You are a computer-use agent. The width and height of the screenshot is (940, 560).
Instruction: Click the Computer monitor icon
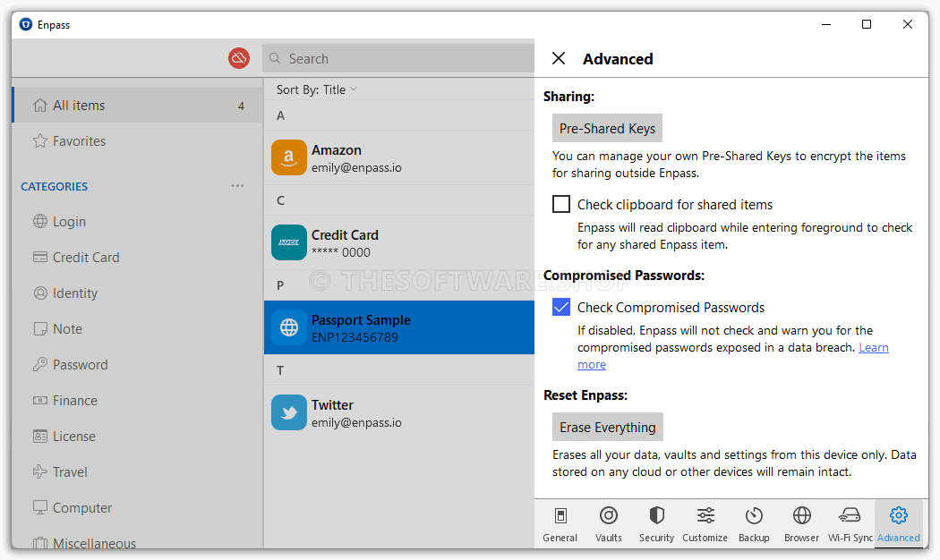(40, 508)
